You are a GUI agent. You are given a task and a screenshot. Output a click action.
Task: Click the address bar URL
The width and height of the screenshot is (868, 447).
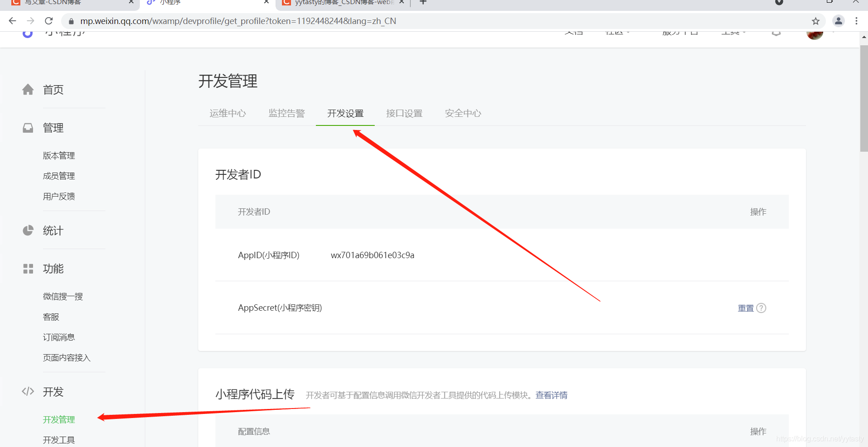tap(238, 21)
